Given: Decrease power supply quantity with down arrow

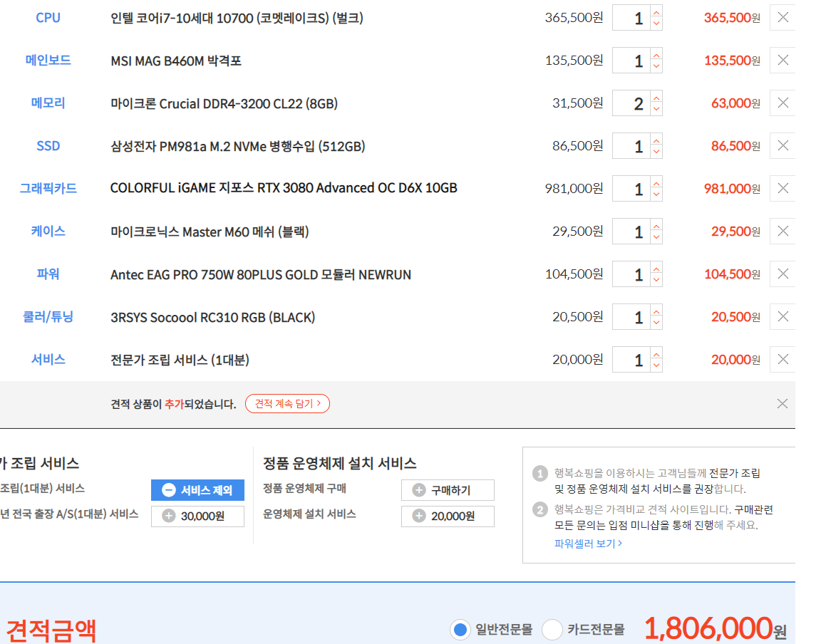Looking at the screenshot, I should click(x=656, y=280).
